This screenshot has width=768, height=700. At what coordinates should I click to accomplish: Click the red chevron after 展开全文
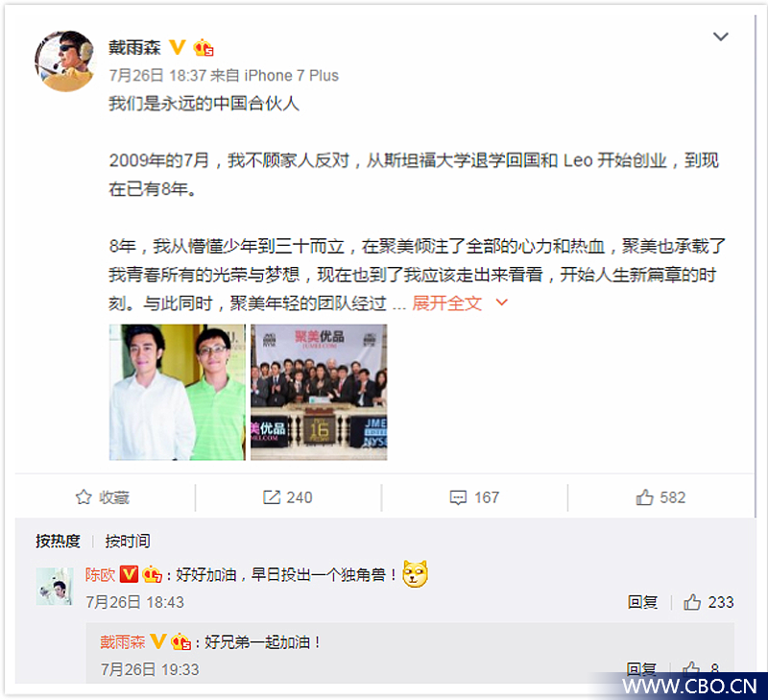pyautogui.click(x=501, y=302)
